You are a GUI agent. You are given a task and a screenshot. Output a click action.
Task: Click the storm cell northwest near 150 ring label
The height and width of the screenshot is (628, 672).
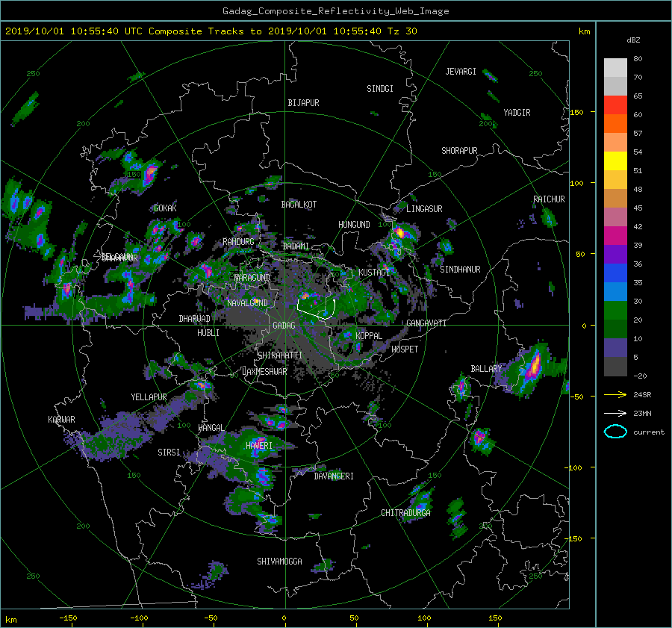point(150,173)
